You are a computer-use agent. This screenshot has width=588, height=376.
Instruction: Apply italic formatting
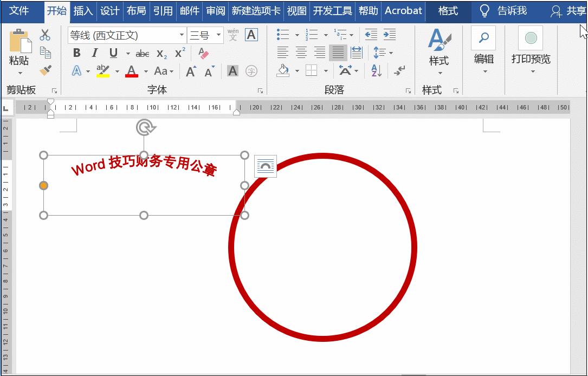coord(95,54)
